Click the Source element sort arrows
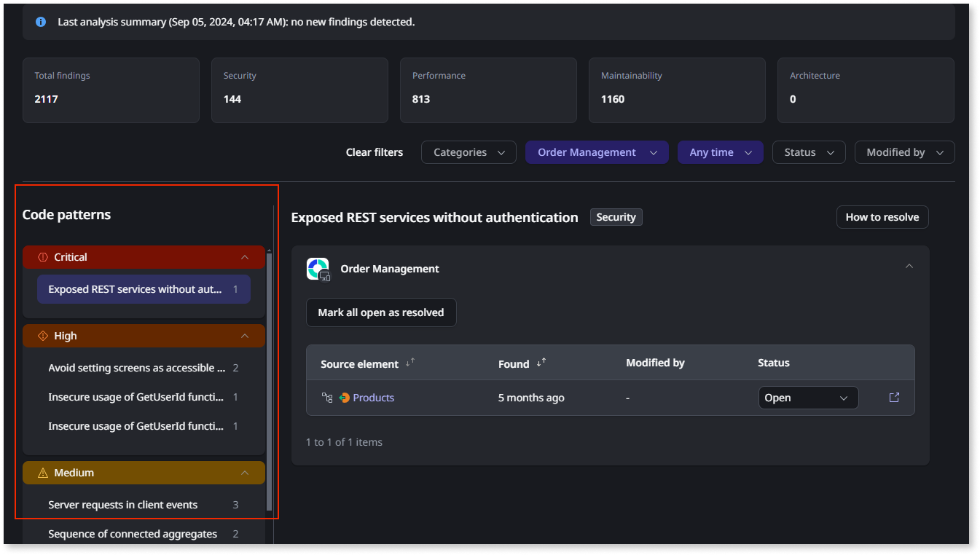Screen dimensions: 980x555 coord(410,363)
